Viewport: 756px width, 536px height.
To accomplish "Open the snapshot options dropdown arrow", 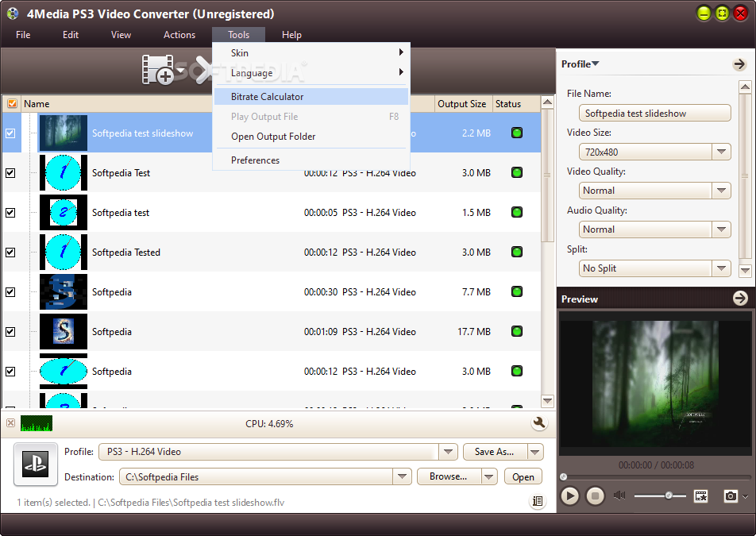I will click(x=746, y=496).
